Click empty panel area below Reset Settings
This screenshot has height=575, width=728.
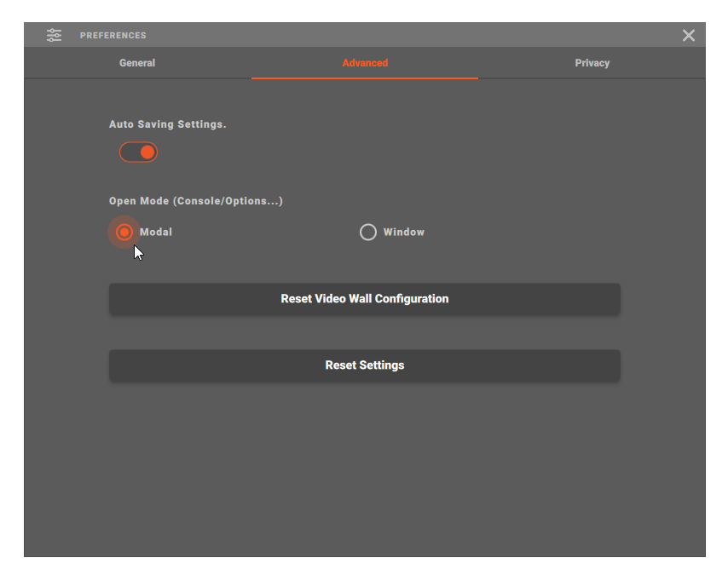pos(365,469)
